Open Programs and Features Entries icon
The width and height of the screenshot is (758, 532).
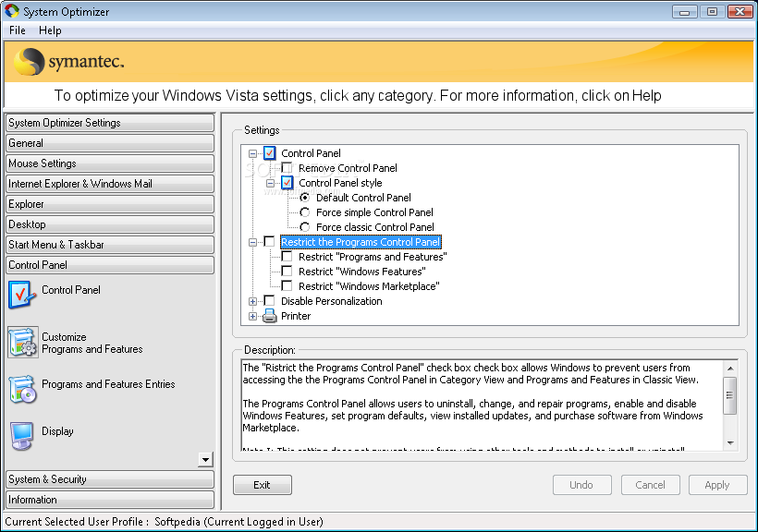(23, 390)
